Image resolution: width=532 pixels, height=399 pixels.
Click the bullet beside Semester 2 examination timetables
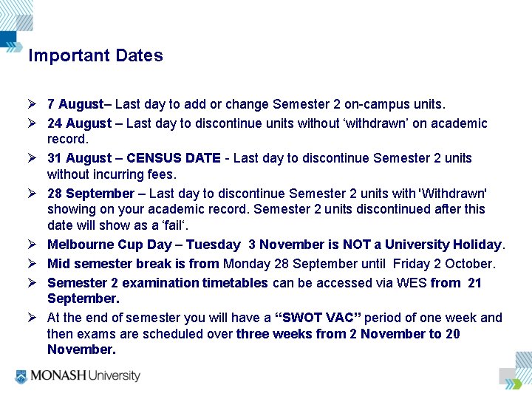(x=33, y=282)
